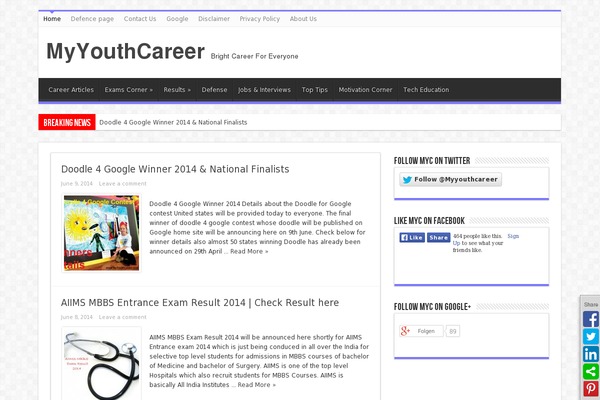The height and width of the screenshot is (400, 600).
Task: Click the Facebook Share button
Action: 439,238
